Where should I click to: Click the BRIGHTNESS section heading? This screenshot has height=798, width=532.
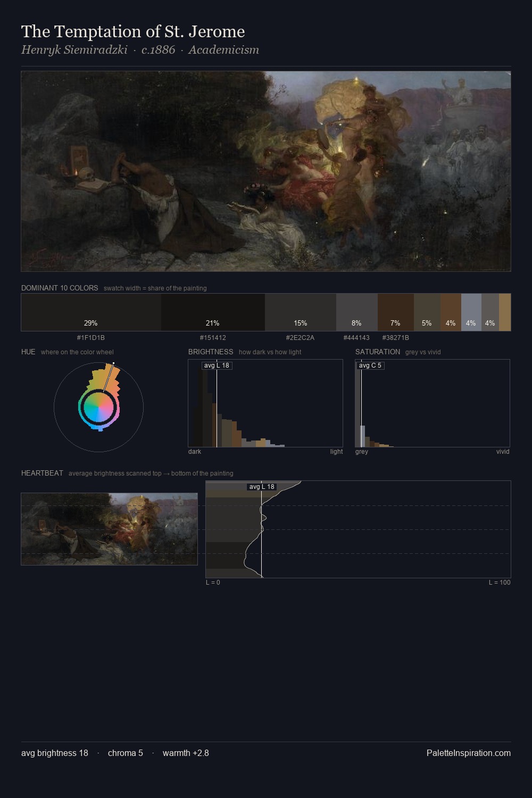click(211, 352)
